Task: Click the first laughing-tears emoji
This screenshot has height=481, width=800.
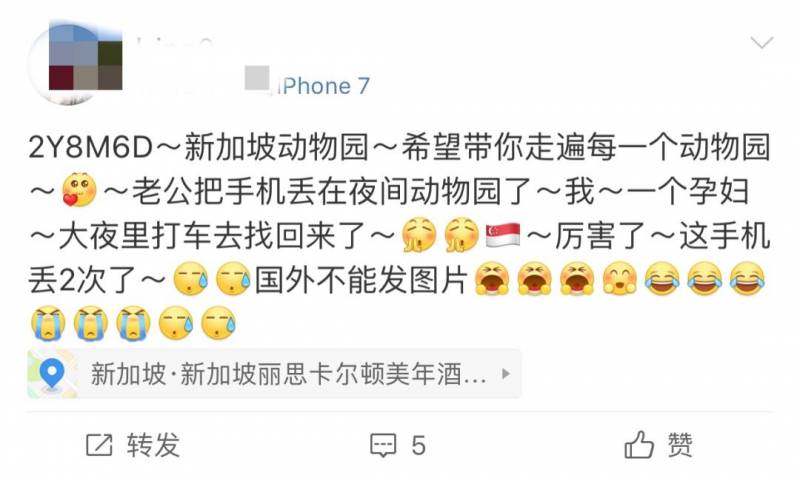Action: coord(662,279)
